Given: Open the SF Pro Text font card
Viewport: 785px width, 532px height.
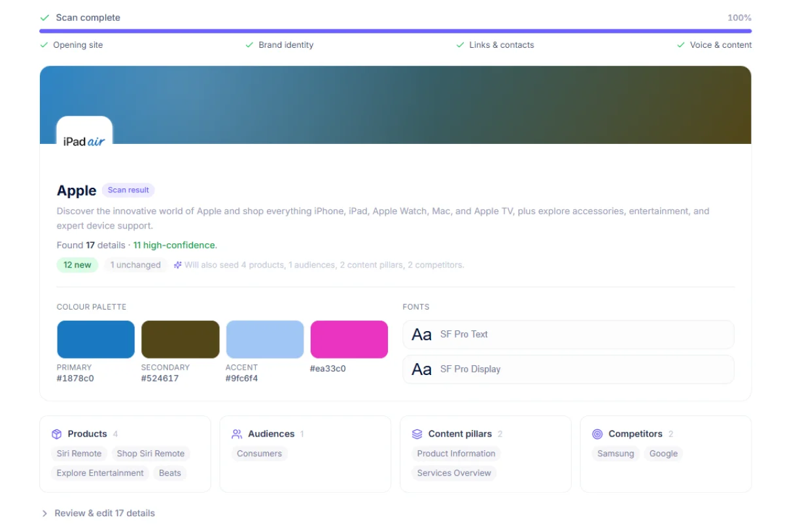Looking at the screenshot, I should [568, 334].
